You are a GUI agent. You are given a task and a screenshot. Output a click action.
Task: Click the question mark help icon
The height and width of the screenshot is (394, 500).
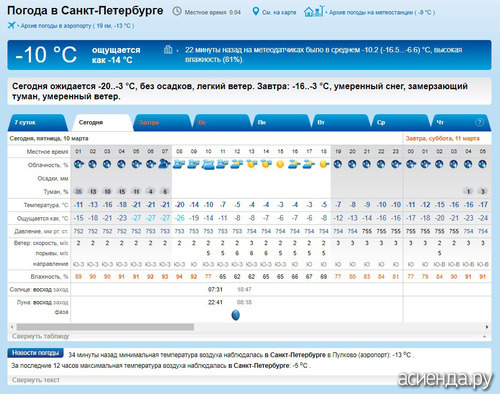coord(479,122)
